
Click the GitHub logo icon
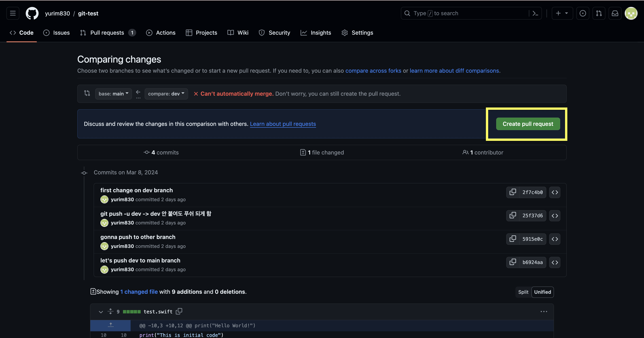pyautogui.click(x=32, y=13)
